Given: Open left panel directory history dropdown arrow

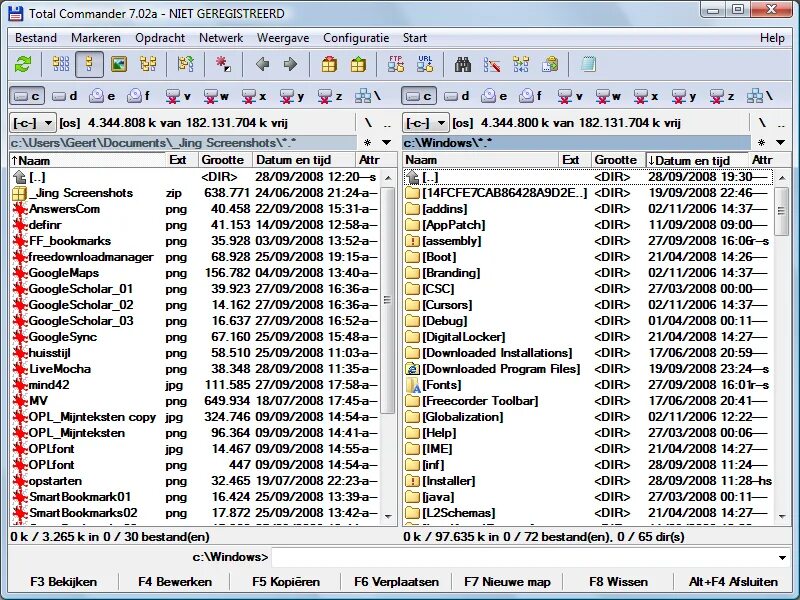Looking at the screenshot, I should pyautogui.click(x=386, y=143).
